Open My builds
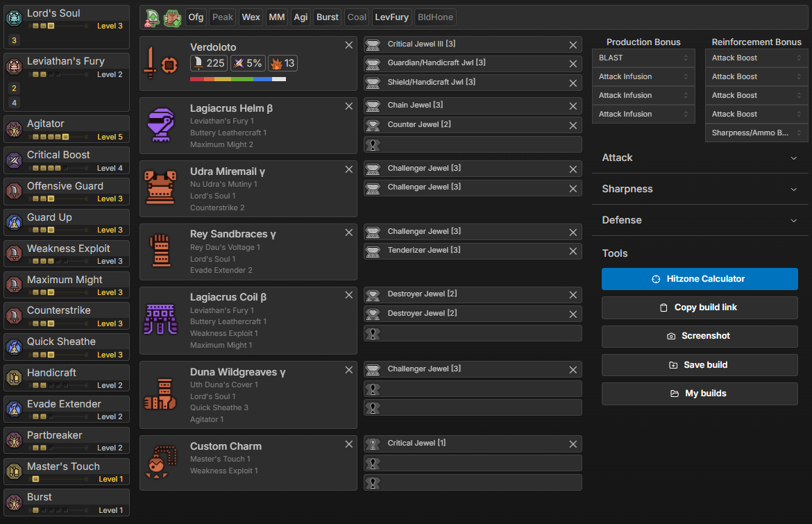This screenshot has width=812, height=524. (700, 394)
